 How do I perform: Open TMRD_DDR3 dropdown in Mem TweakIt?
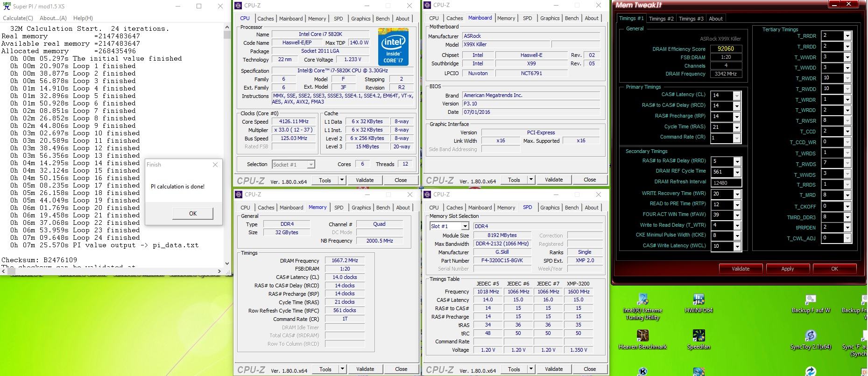click(x=847, y=217)
